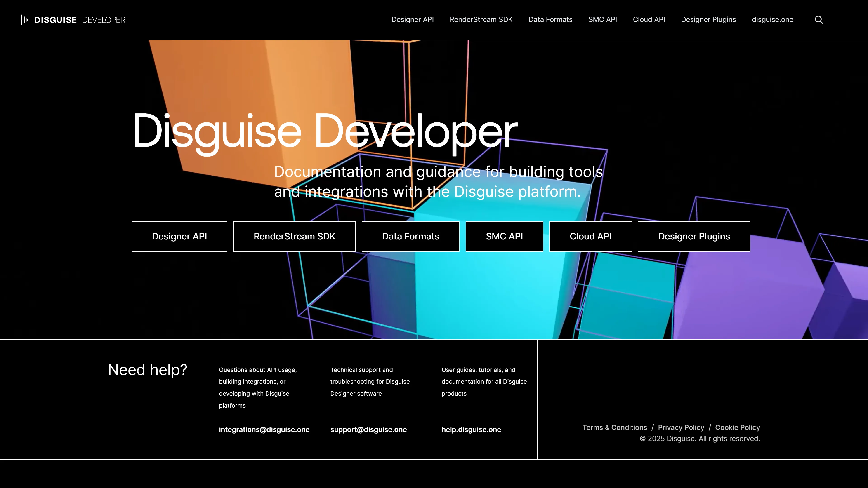Screen dimensions: 868x488
Task: Open SMC API from the header navigation
Action: [602, 19]
